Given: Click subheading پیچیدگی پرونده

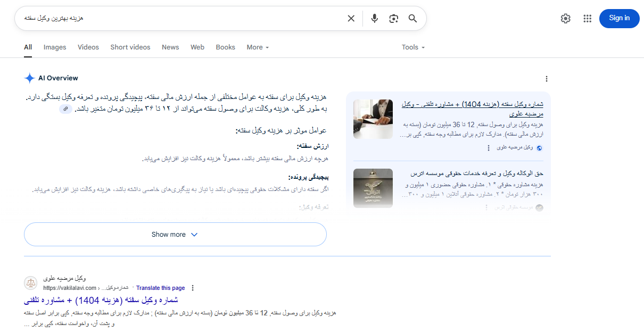Looking at the screenshot, I should point(308,177).
